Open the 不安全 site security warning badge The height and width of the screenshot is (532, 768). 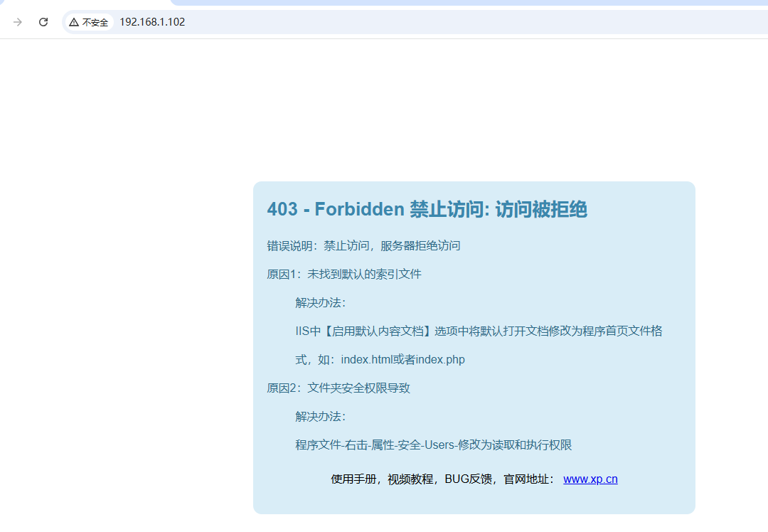(x=89, y=22)
